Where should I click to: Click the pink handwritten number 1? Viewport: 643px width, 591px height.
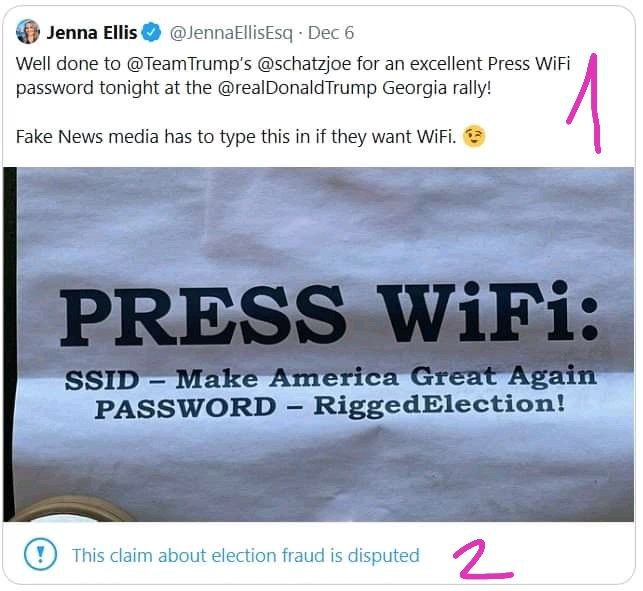(x=584, y=103)
